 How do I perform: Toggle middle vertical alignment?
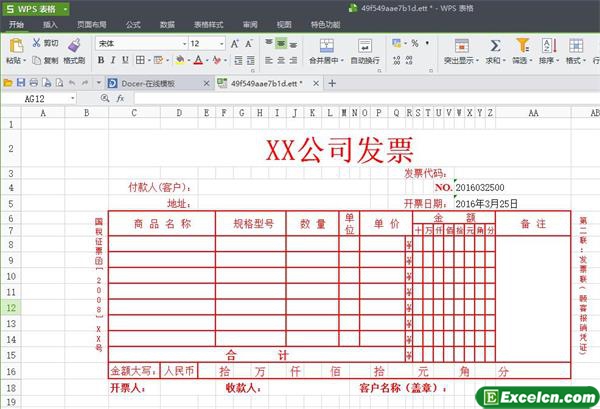[281, 43]
